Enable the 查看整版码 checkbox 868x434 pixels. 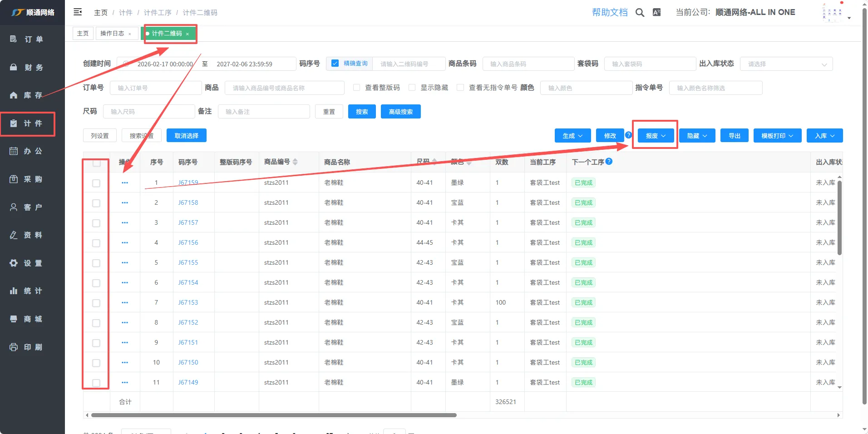(357, 88)
